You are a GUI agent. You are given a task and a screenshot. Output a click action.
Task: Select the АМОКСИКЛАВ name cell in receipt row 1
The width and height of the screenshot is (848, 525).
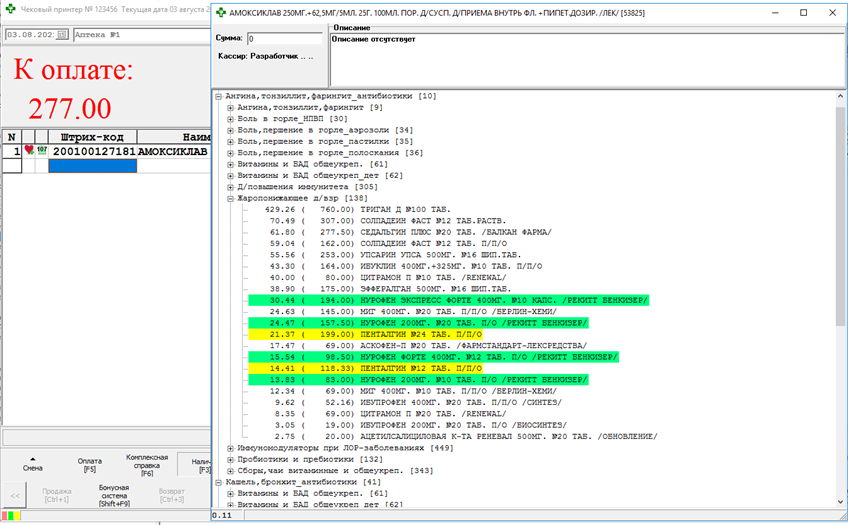click(x=174, y=151)
